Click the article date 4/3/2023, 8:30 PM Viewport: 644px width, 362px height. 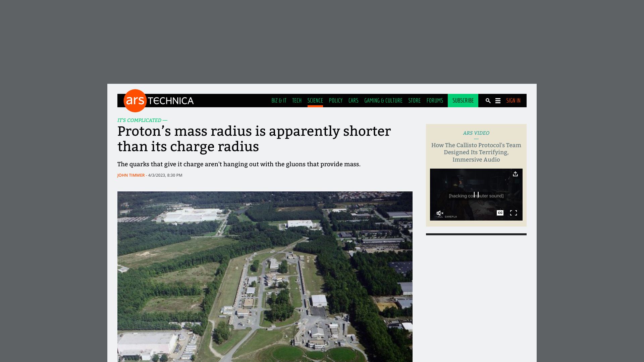pos(165,175)
